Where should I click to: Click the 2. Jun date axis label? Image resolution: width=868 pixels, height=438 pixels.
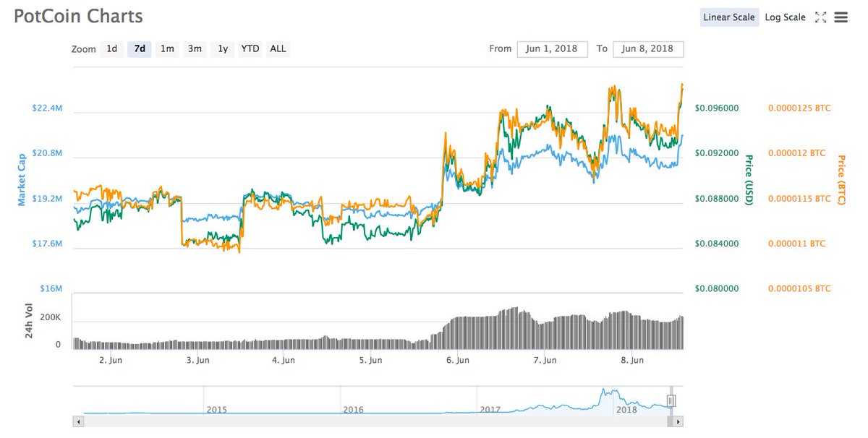[x=111, y=360]
